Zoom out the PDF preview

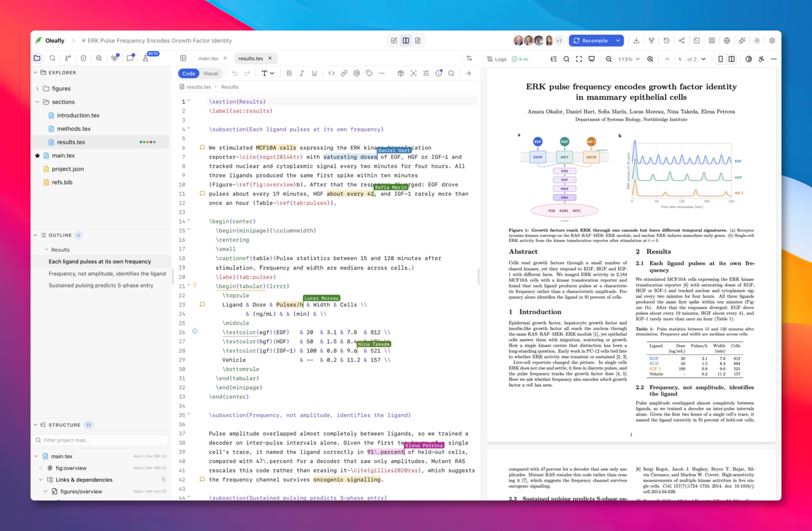click(608, 59)
